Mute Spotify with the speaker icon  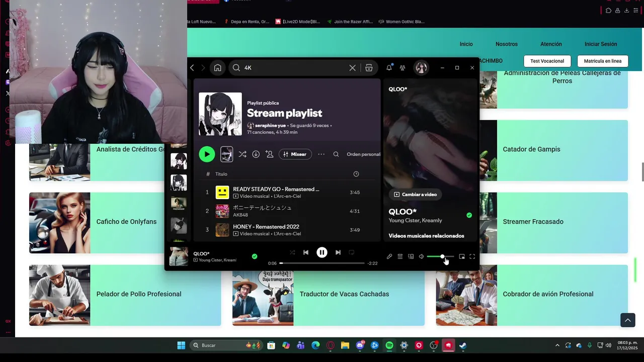point(422,256)
